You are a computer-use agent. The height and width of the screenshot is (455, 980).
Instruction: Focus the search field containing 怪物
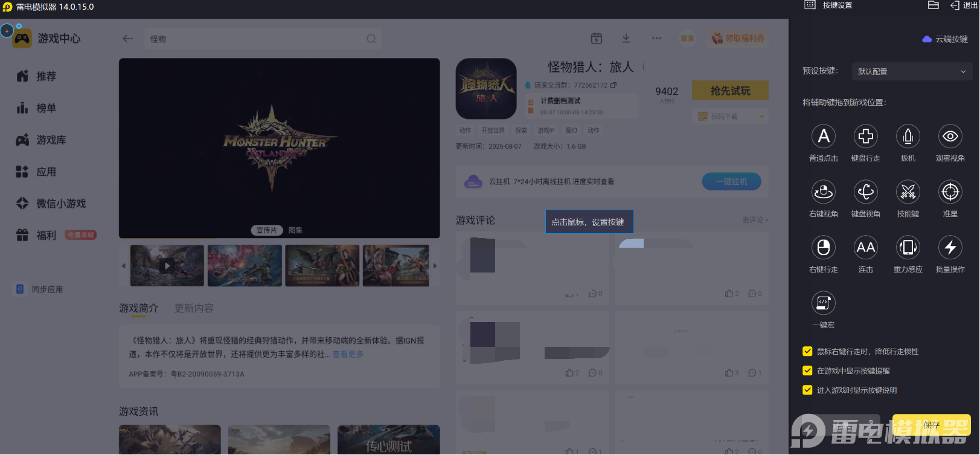263,39
